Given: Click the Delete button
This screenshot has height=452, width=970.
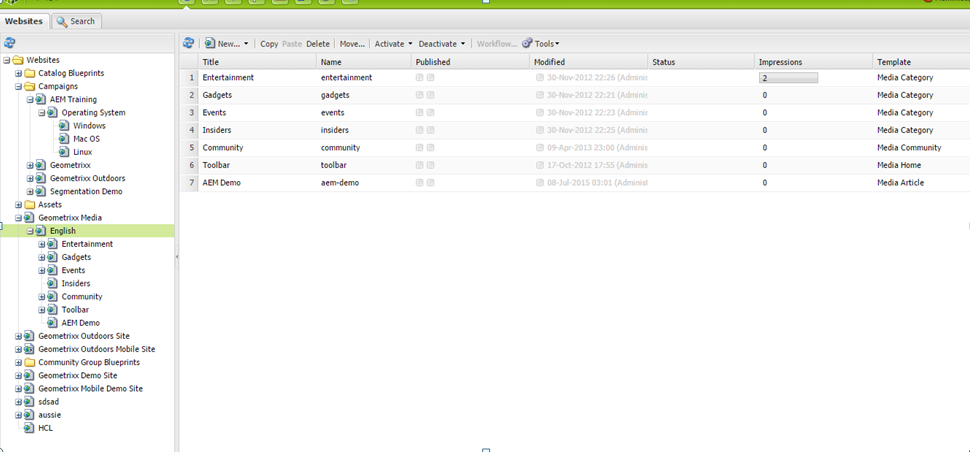Looking at the screenshot, I should point(318,44).
